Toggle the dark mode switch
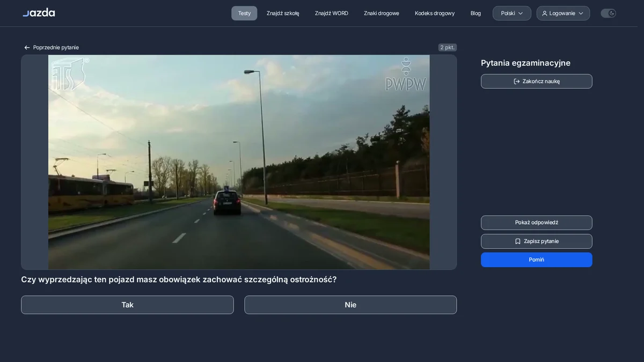 608,13
